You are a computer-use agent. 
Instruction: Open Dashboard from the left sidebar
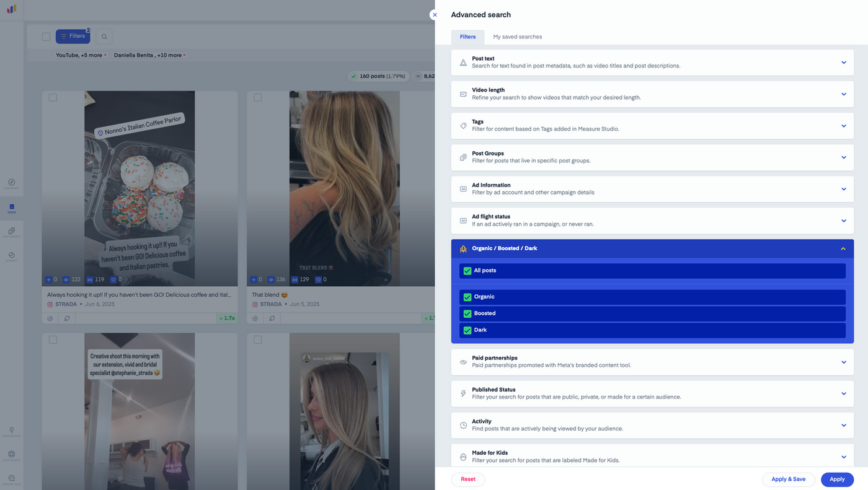(12, 183)
